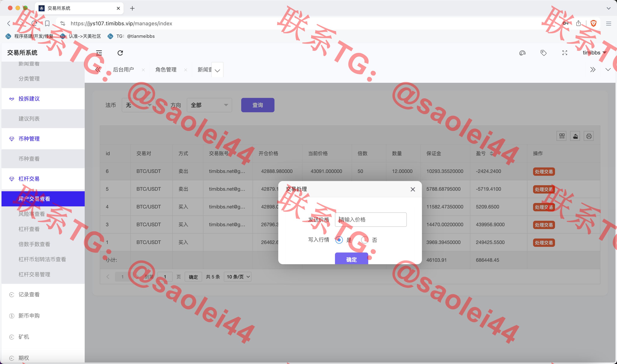Close the 角色管理 tab

[x=186, y=70]
